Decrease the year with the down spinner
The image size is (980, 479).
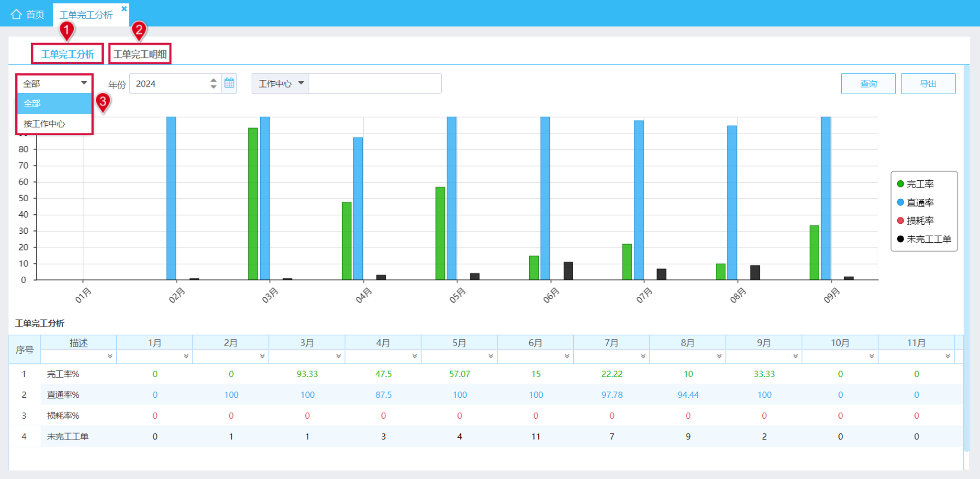(213, 87)
